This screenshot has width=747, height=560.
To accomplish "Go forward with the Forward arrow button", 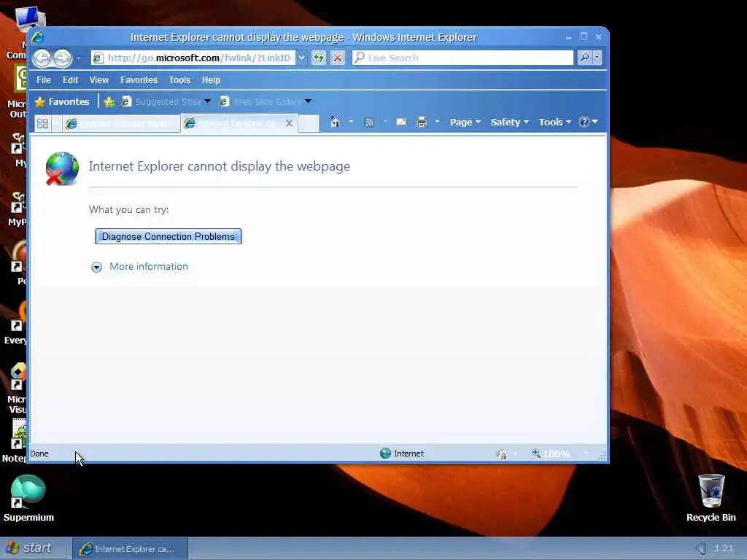I will 62,58.
